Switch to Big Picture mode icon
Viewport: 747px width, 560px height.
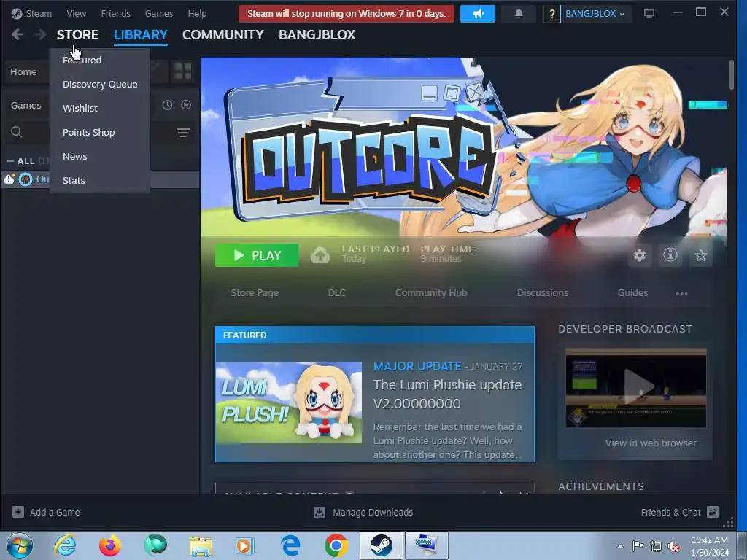tap(649, 13)
